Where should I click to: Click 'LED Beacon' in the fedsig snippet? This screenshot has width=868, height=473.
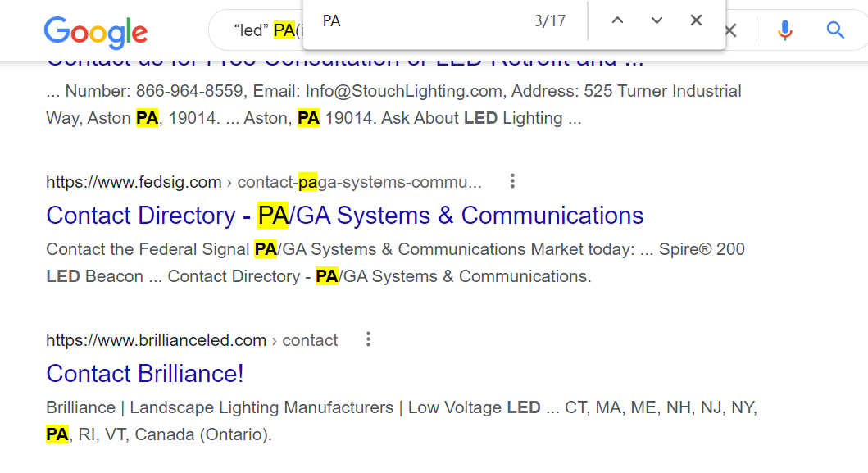coord(94,276)
